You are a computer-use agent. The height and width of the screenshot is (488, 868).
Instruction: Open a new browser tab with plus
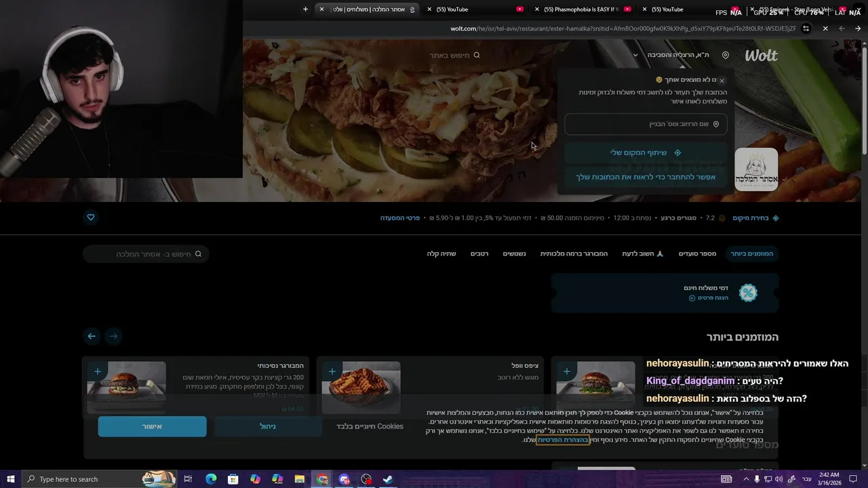point(305,9)
